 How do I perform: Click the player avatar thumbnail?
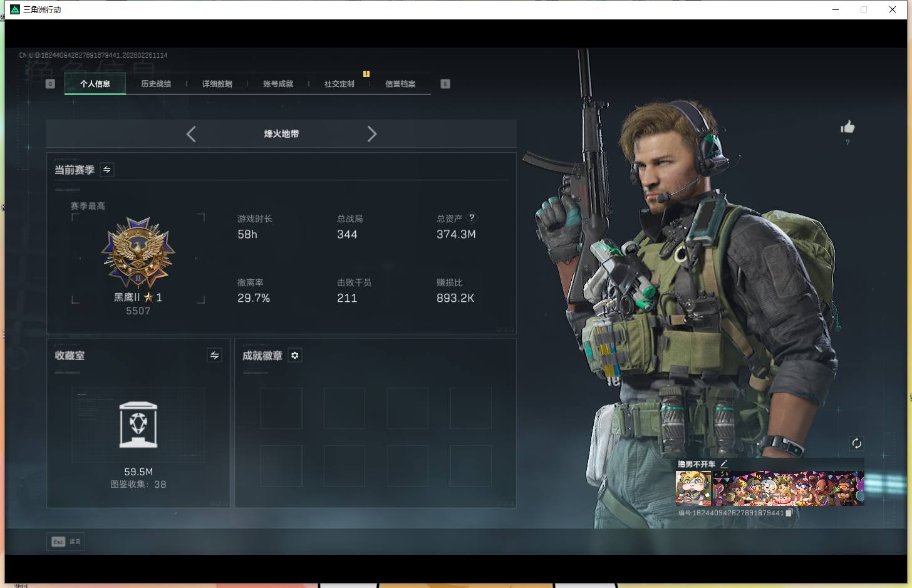(x=693, y=488)
